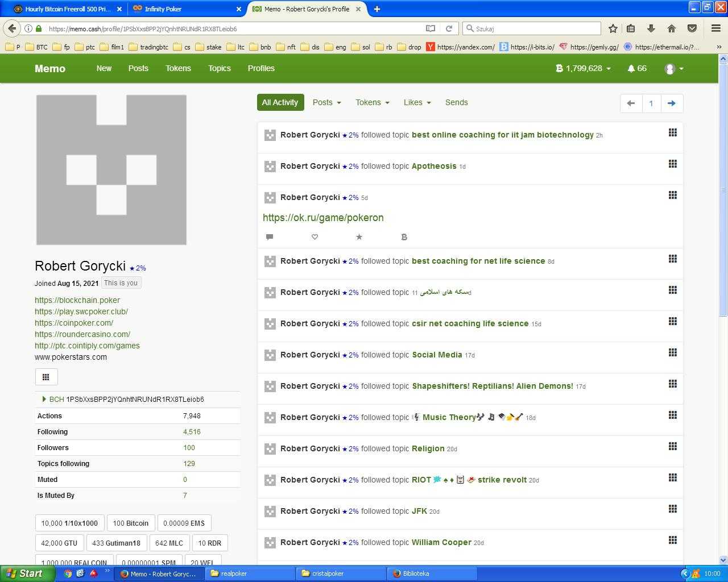Click the star icon under pokeron post
Image resolution: width=728 pixels, height=582 pixels.
[x=359, y=237]
